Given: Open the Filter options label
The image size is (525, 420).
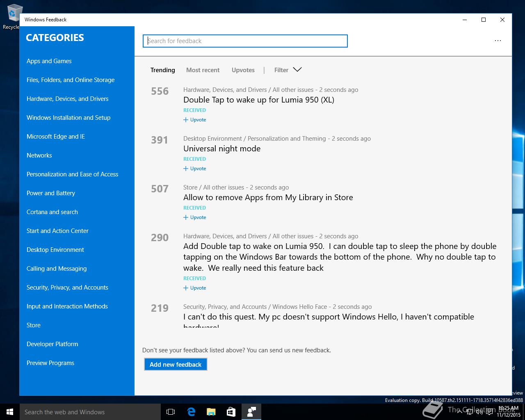Looking at the screenshot, I should coord(281,70).
